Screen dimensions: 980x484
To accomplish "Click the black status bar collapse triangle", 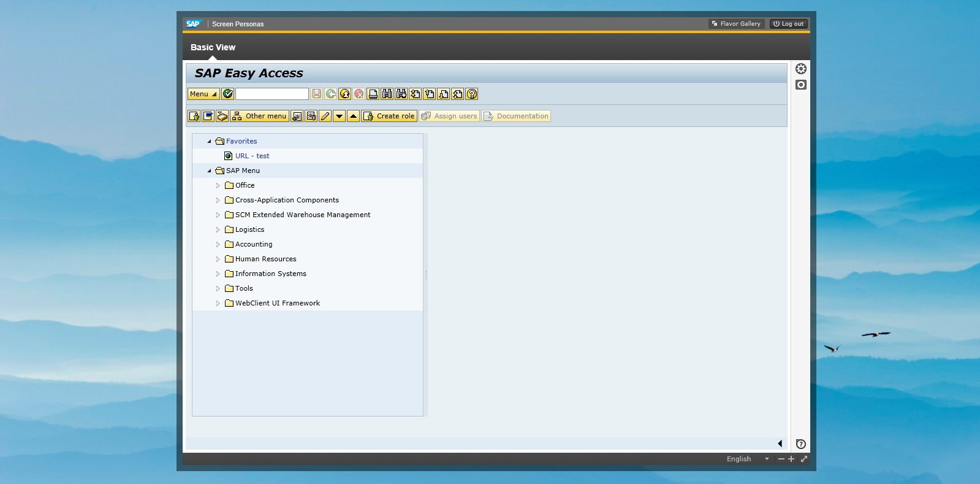I will (780, 444).
